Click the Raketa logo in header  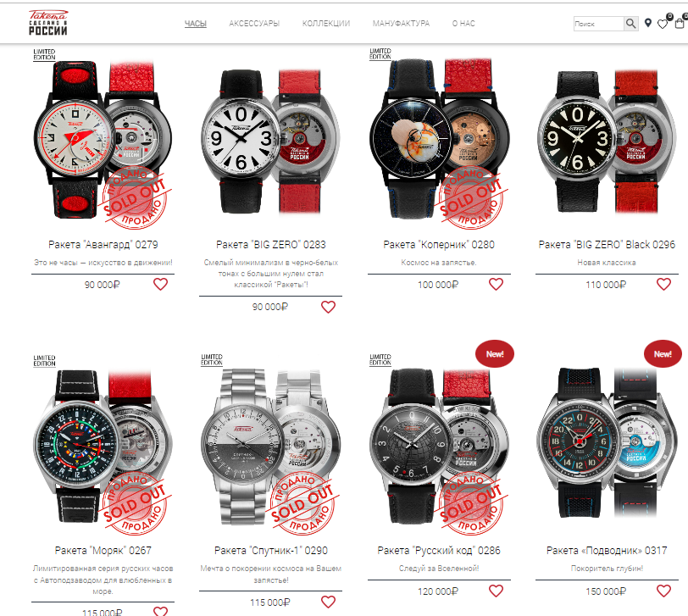pyautogui.click(x=47, y=23)
